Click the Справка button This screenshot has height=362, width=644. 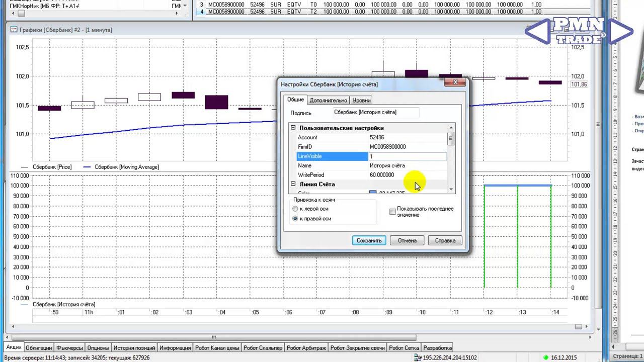[445, 240]
